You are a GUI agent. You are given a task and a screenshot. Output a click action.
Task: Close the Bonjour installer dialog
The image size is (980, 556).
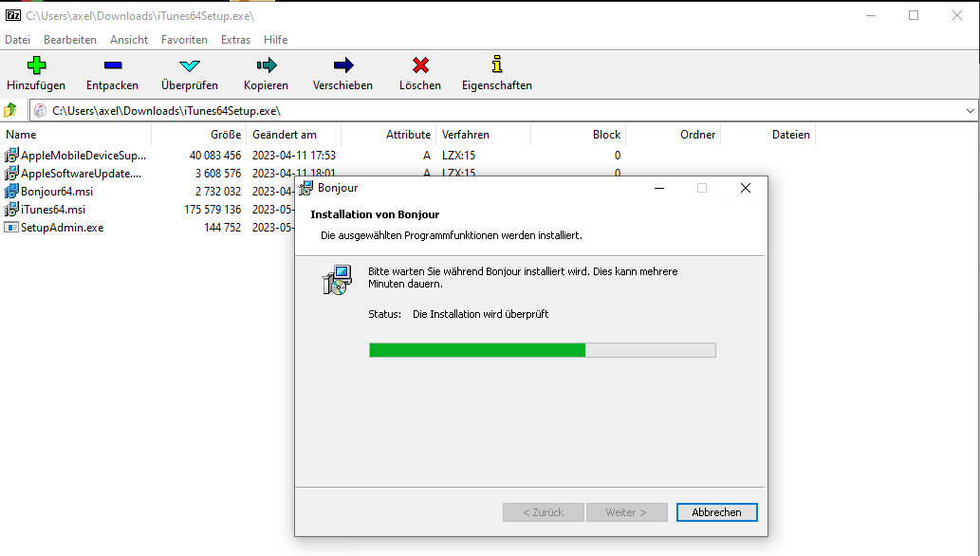[746, 188]
